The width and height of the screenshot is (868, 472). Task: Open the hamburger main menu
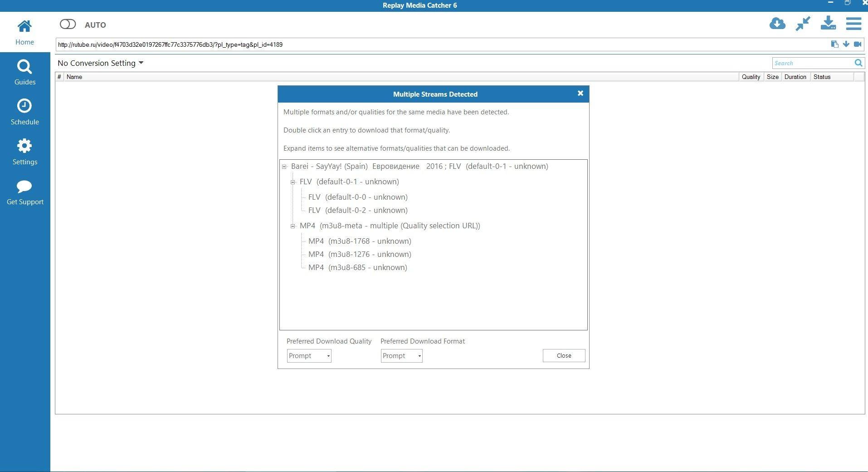[853, 24]
